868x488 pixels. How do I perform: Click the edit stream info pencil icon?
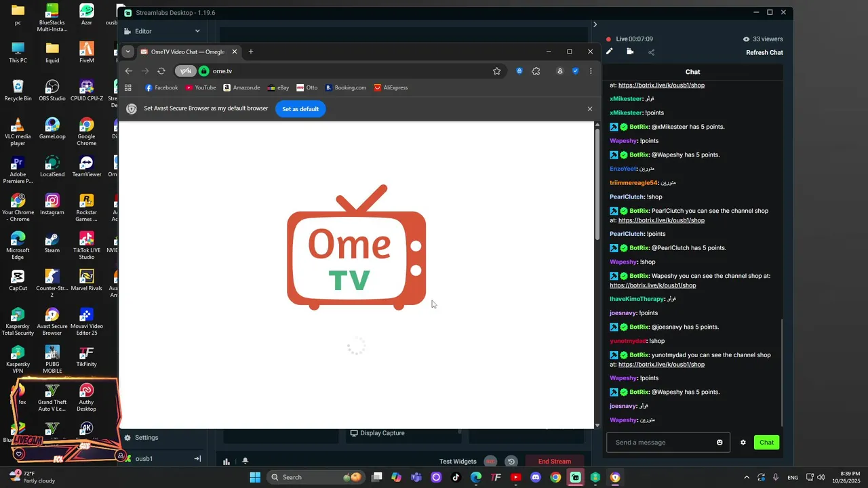coord(609,52)
